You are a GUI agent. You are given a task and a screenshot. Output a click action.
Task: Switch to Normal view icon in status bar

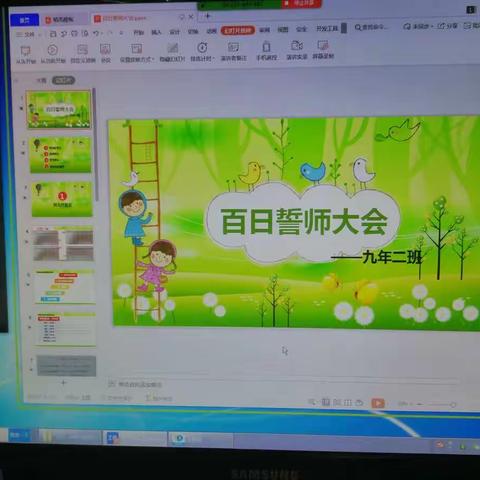326,402
